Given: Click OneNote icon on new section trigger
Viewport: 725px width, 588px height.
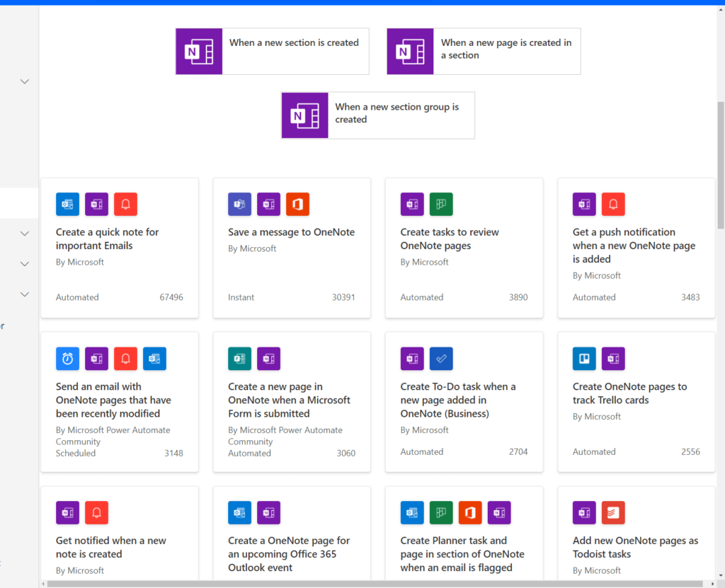Looking at the screenshot, I should (199, 52).
